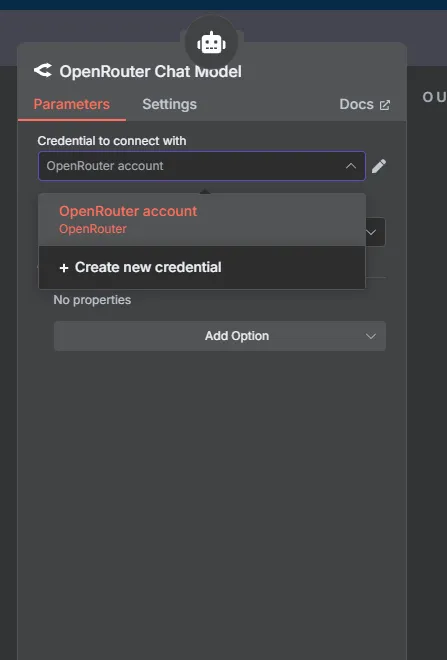Collapse the credential list using the up chevron

click(351, 166)
